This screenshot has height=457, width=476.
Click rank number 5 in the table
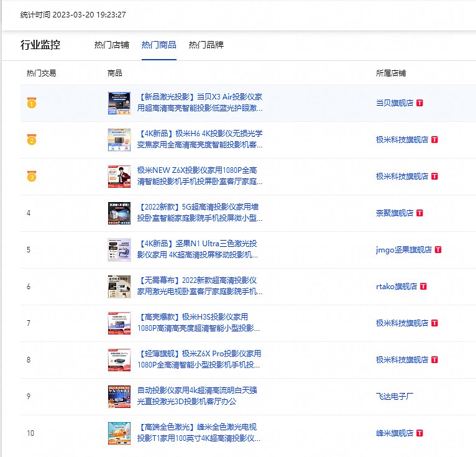(x=29, y=250)
